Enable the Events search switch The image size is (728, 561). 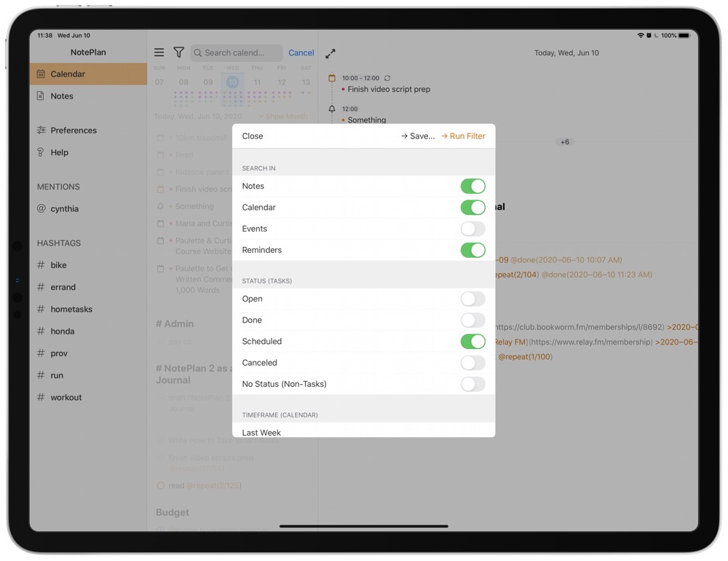[x=472, y=229]
